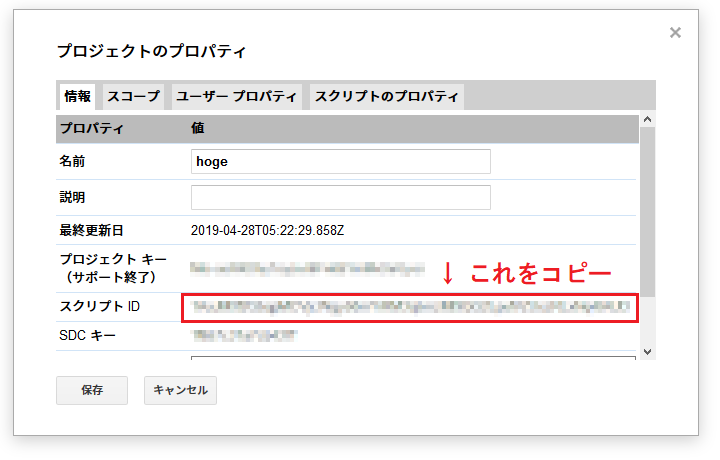Image resolution: width=720 pixels, height=460 pixels.
Task: Click the vertical scrollbar thumb
Action: (x=647, y=212)
